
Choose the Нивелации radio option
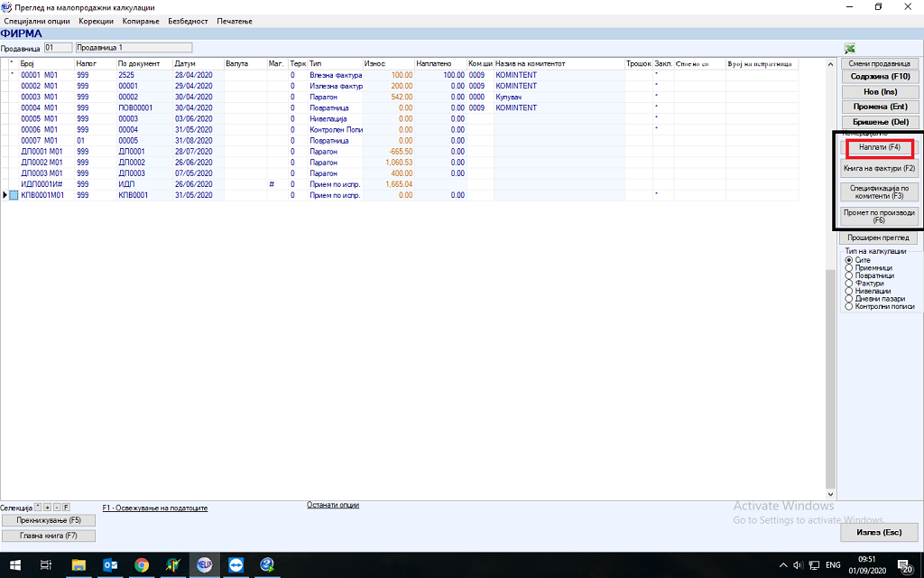(848, 291)
